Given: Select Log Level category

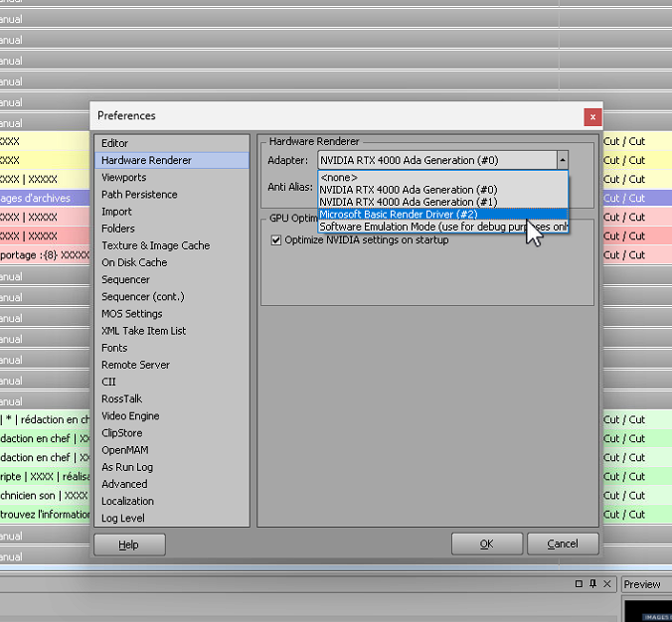Looking at the screenshot, I should point(172,519).
